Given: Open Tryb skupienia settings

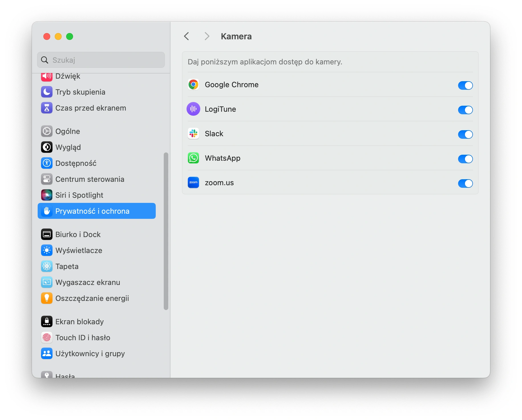Looking at the screenshot, I should pos(97,92).
